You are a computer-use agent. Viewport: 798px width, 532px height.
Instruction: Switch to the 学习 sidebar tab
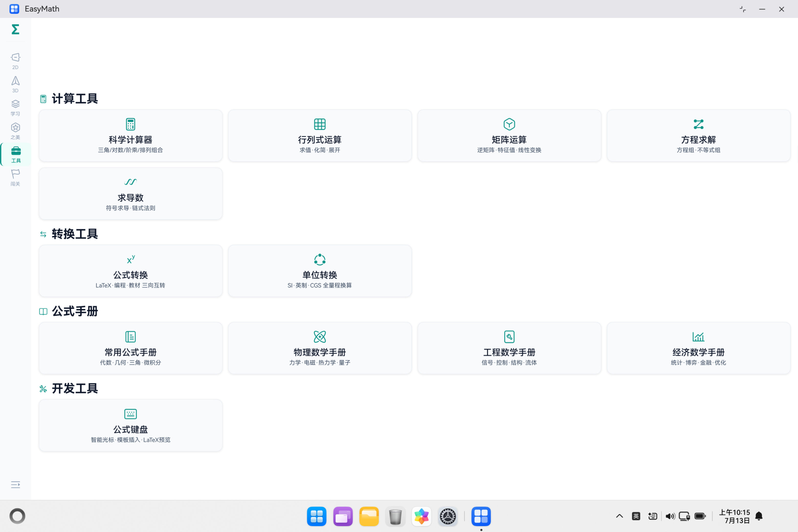(x=15, y=108)
